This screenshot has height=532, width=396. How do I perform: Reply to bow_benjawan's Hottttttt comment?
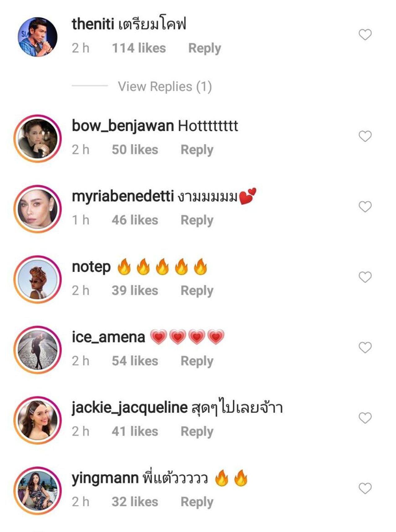(x=197, y=150)
